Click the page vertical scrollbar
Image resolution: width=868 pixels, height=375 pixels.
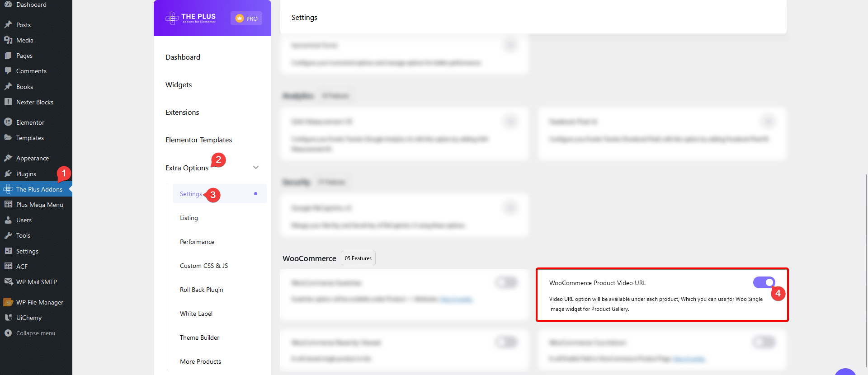[866, 271]
